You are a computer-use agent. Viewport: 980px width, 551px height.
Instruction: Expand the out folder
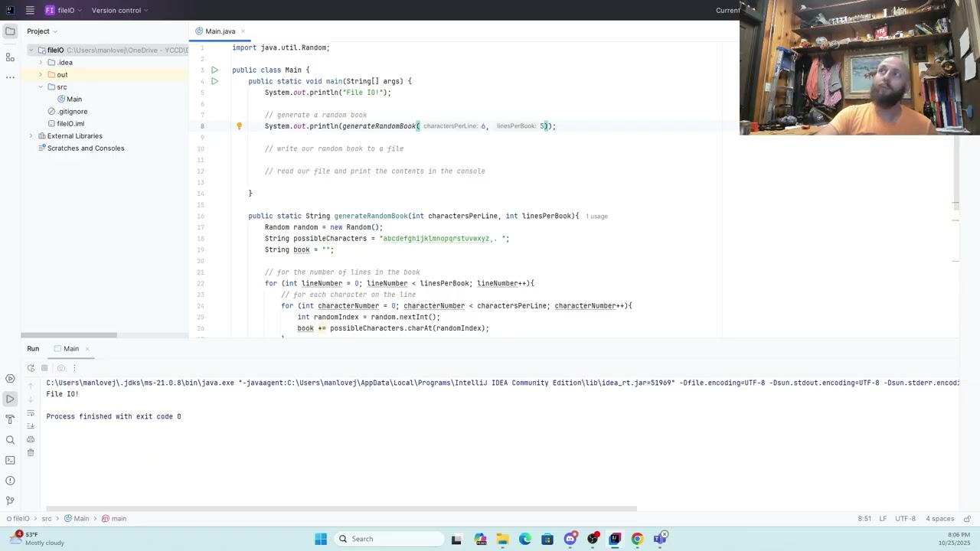pyautogui.click(x=41, y=75)
